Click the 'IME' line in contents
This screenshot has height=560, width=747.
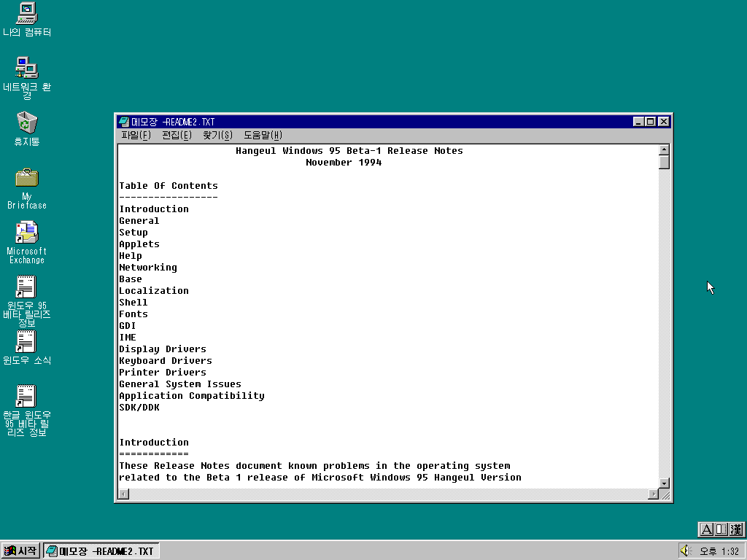[128, 338]
